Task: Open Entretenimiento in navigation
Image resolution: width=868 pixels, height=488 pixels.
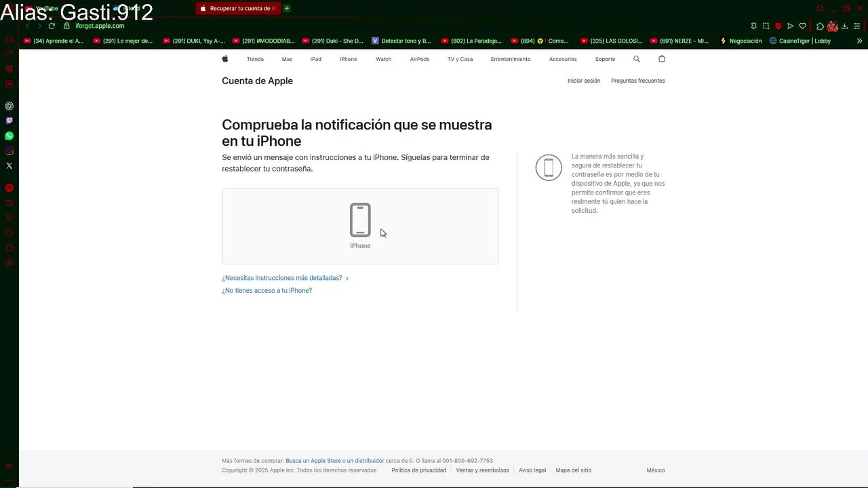Action: (x=511, y=59)
